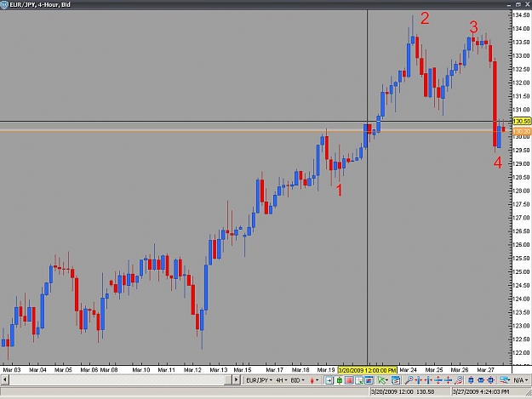532x399 pixels.
Task: Click the yellow 130.58 price marker
Action: 522,121
